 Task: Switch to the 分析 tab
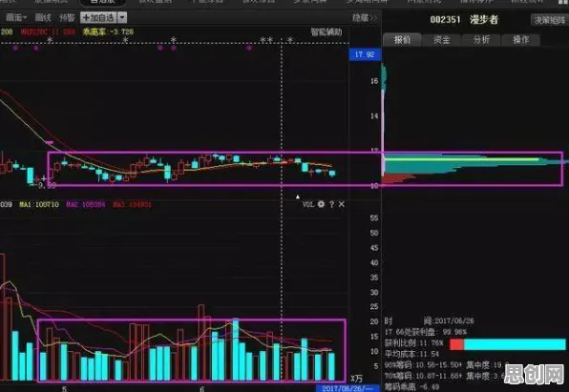[481, 39]
